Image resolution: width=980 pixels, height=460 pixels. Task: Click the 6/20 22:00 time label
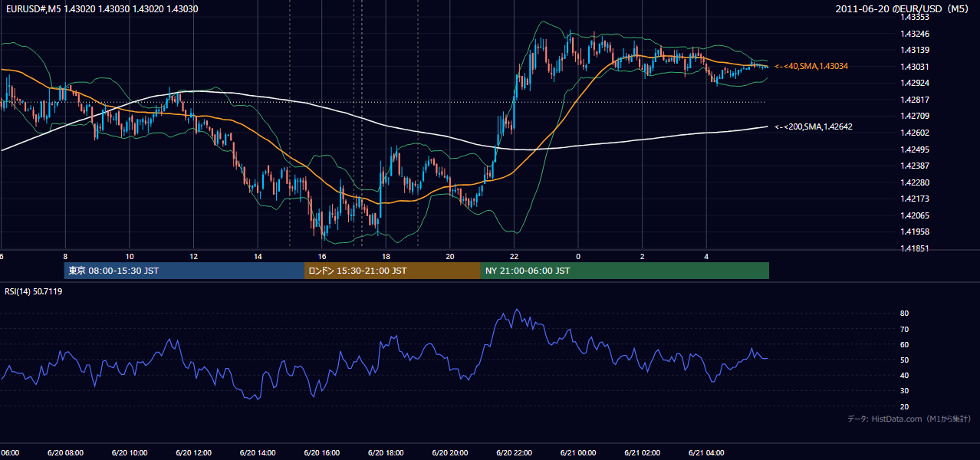(x=514, y=453)
